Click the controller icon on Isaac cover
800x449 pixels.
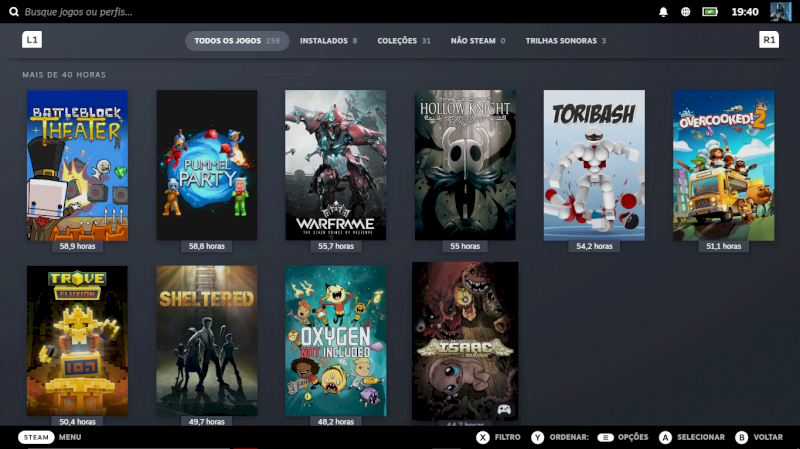point(504,409)
